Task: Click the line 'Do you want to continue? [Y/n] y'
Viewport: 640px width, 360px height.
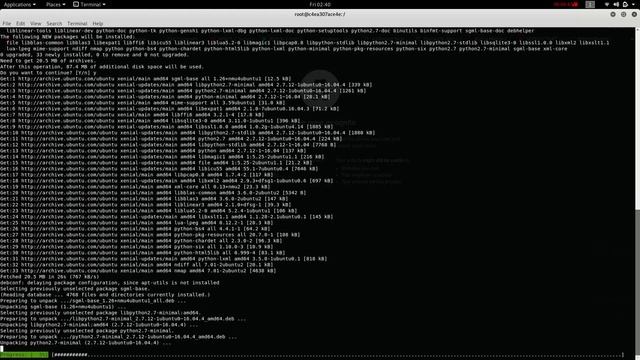Action: coord(48,73)
